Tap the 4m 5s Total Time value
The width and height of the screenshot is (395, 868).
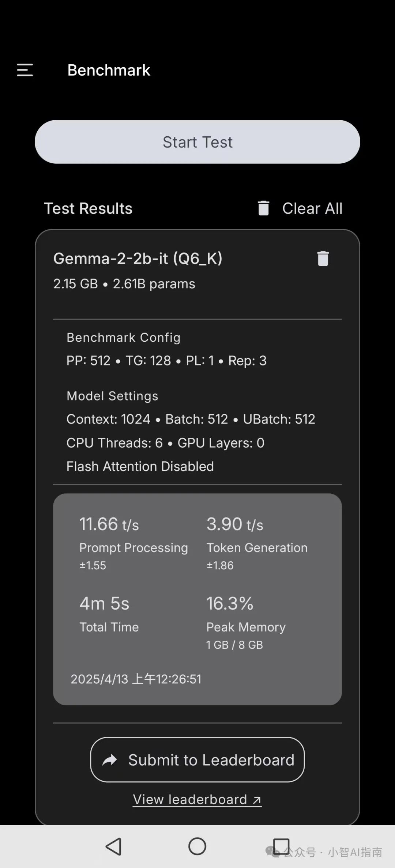[104, 603]
